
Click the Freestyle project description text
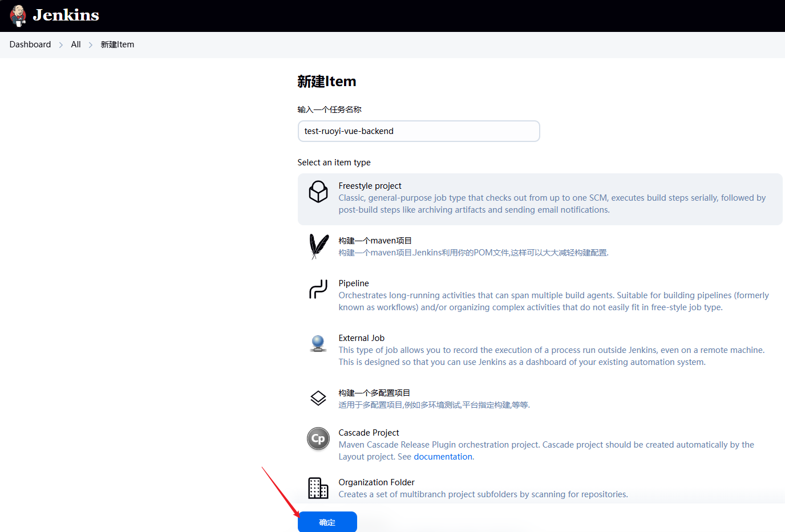click(552, 204)
